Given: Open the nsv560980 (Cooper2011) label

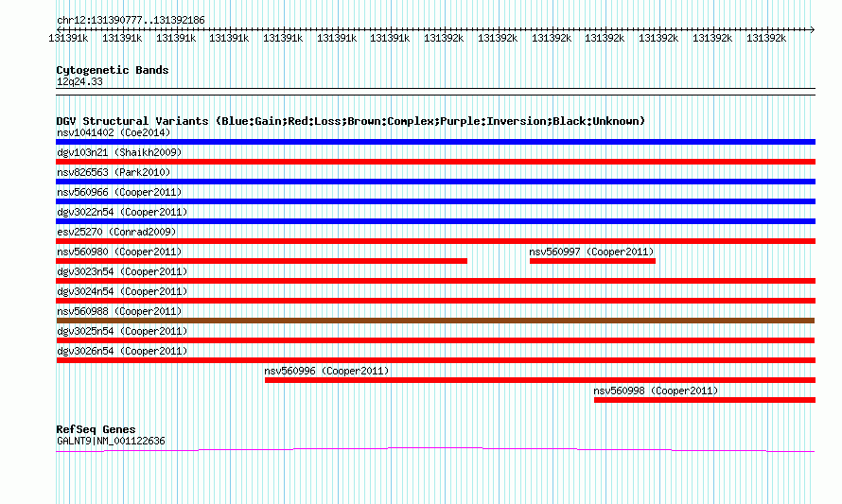Looking at the screenshot, I should pos(119,252).
